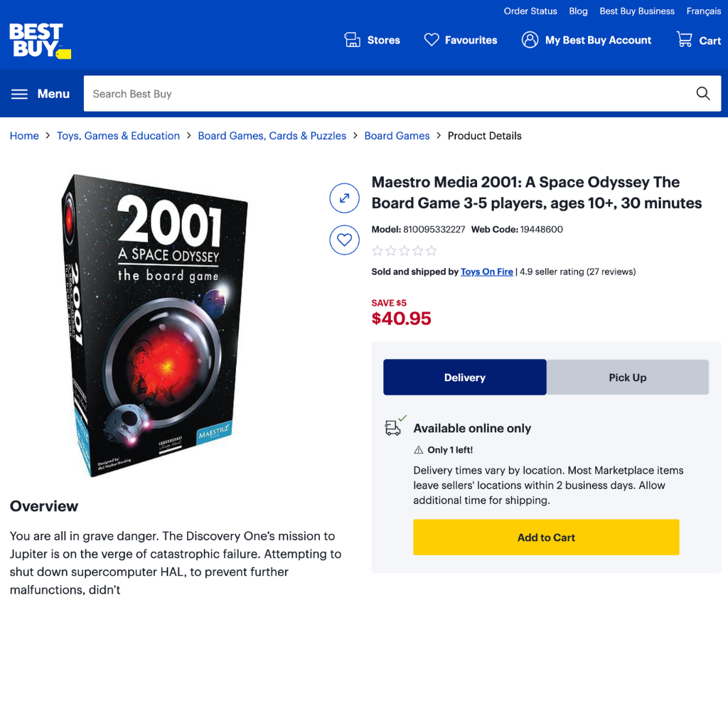Click the 2001 board game product image

click(154, 325)
